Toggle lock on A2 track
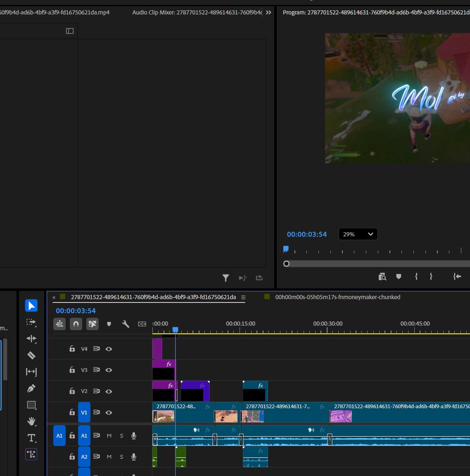 (x=72, y=456)
